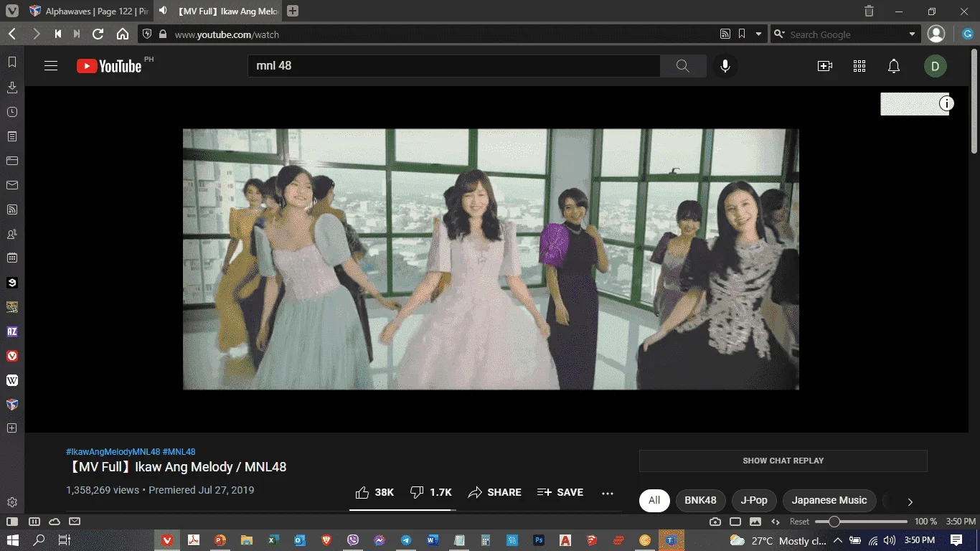Screen dimensions: 980x551
Task: Dislike the video with 1.7K dislikes
Action: 430,492
